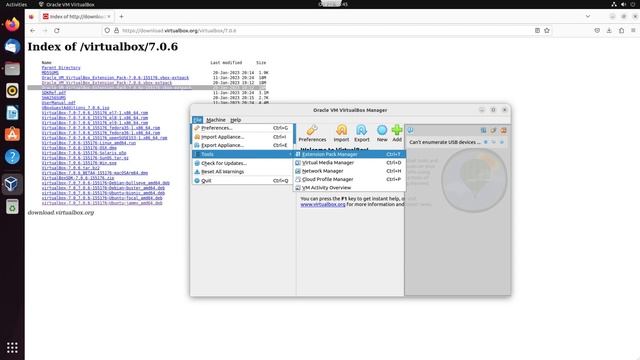Click Activities in the top bar

pos(16,4)
